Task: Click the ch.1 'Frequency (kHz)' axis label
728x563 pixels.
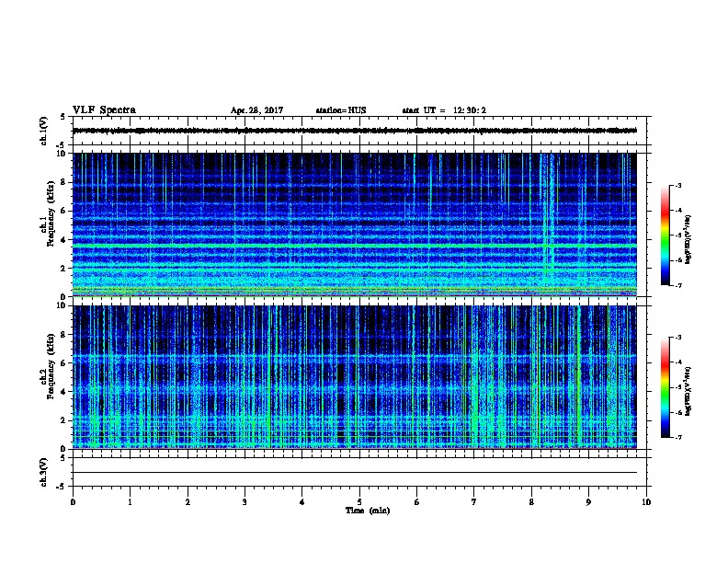Action: click(51, 214)
